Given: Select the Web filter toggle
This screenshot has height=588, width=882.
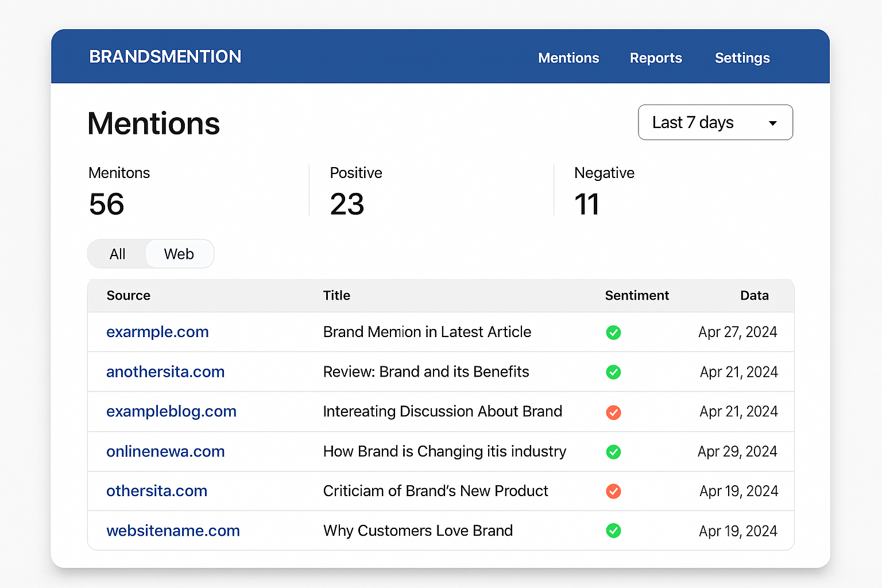Looking at the screenshot, I should tap(179, 253).
